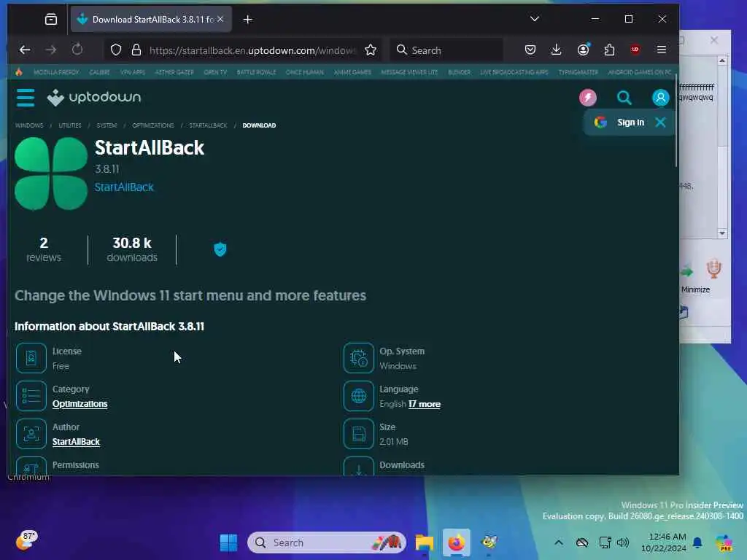Open the Trending fire bookmark icon
The image size is (747, 560).
coord(18,72)
